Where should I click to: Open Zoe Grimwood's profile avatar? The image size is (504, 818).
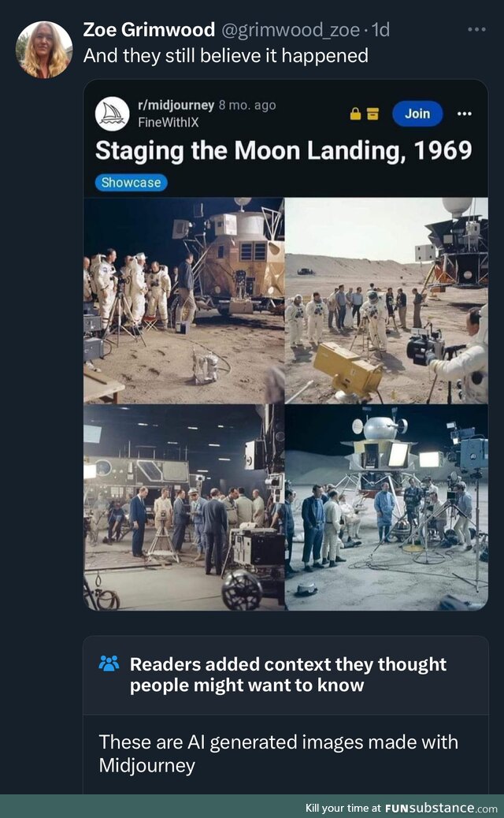click(44, 50)
